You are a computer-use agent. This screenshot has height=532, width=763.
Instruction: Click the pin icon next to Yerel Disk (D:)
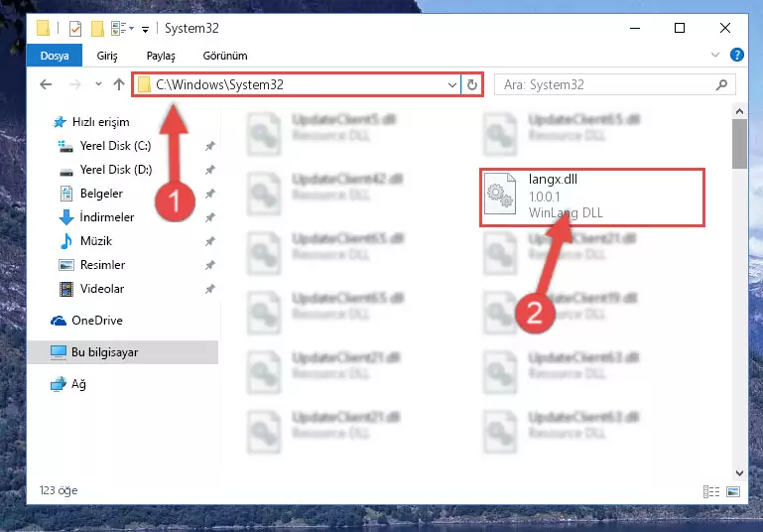[209, 170]
